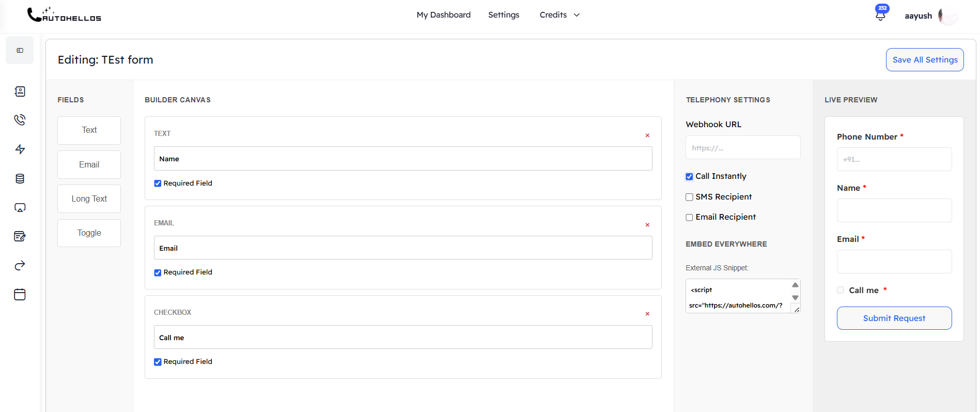Edit the Name label input in canvas

403,159
